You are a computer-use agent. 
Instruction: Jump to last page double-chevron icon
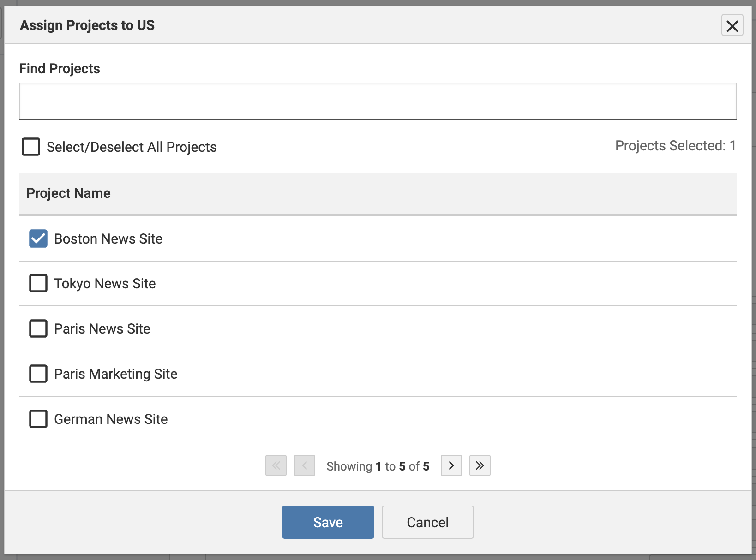480,465
